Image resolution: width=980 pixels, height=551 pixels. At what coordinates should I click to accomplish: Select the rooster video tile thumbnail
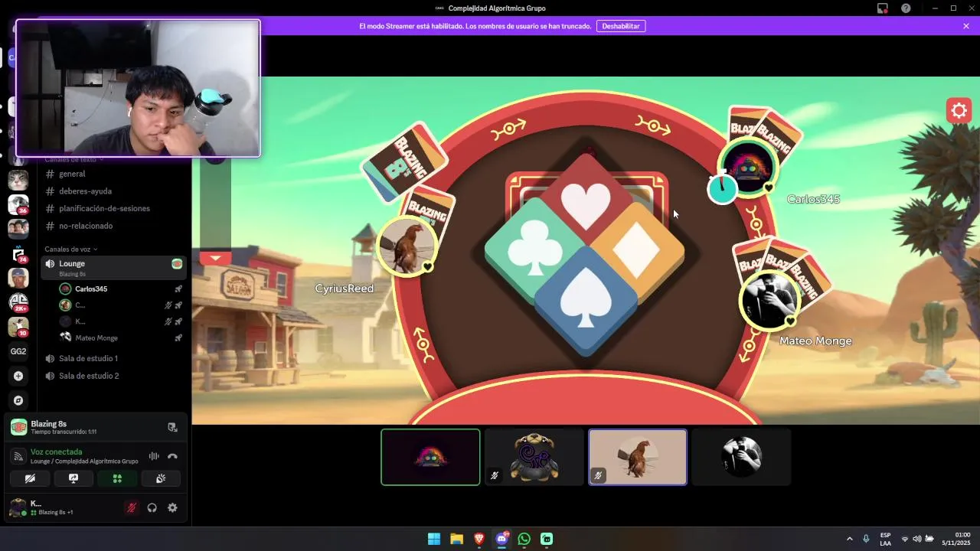click(x=637, y=457)
